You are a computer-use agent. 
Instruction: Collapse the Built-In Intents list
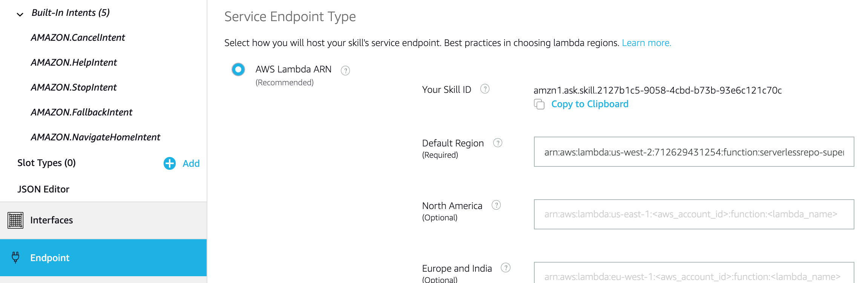click(x=20, y=14)
